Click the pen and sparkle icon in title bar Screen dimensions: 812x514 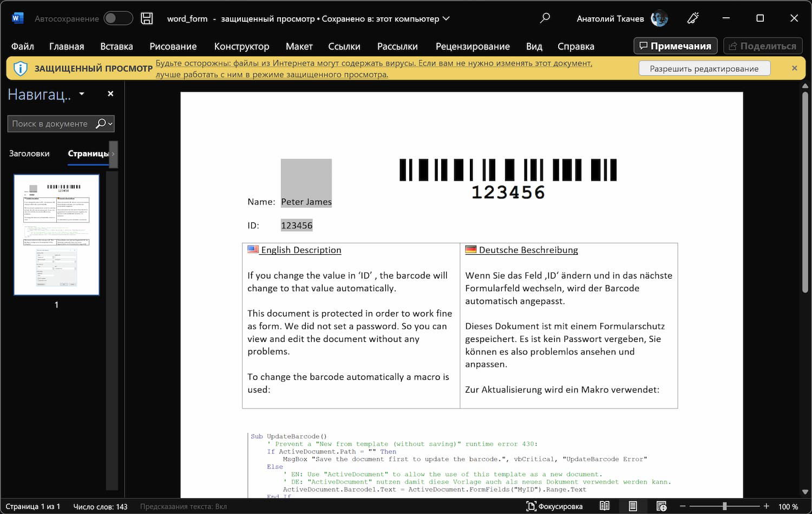[693, 18]
